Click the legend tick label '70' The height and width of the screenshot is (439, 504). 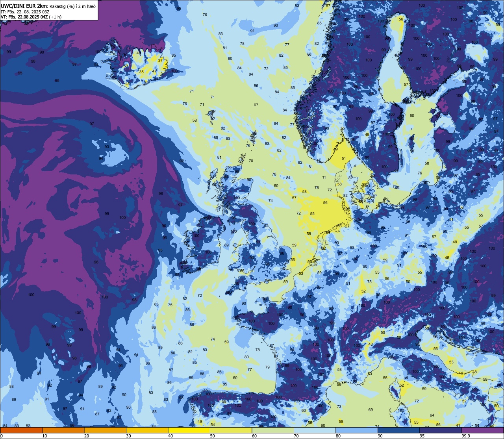pos(296,436)
